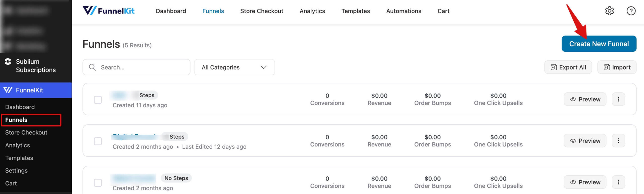Open Cart in top navigation
The height and width of the screenshot is (194, 644).
coord(443,11)
